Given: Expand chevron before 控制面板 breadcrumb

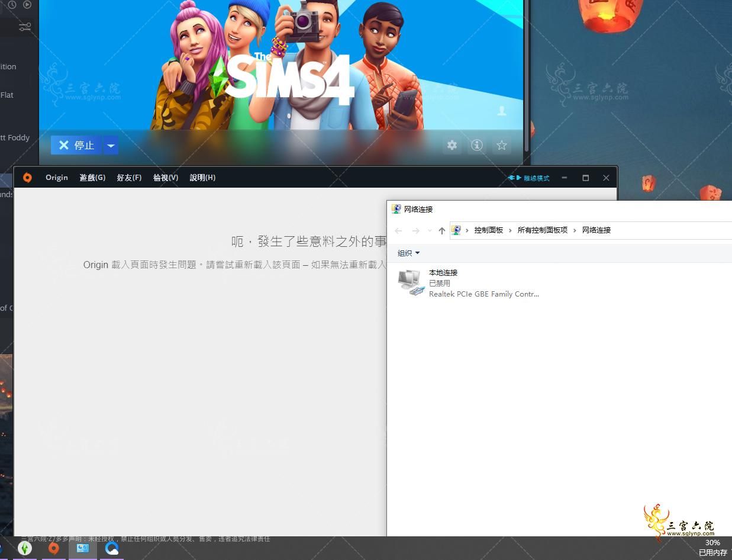Looking at the screenshot, I should (467, 230).
